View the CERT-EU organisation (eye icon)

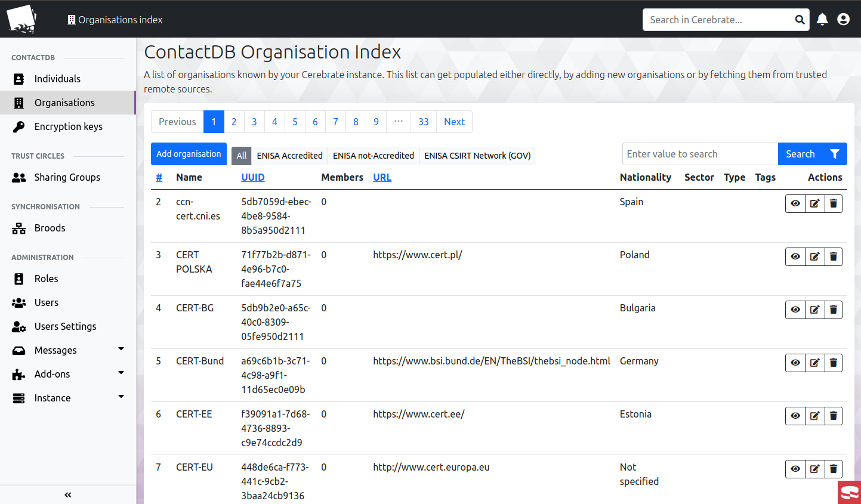click(x=795, y=469)
